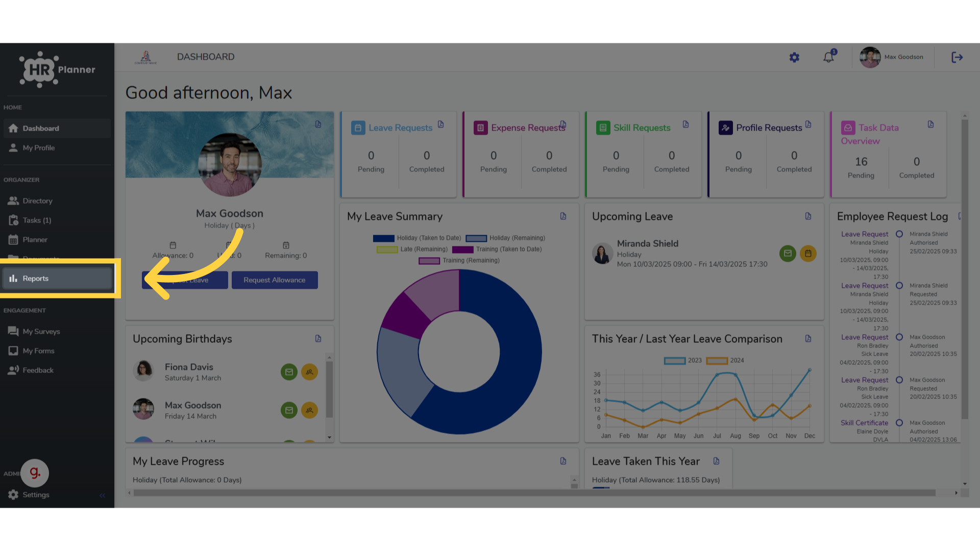
Task: Click the logout icon in header
Action: [957, 57]
